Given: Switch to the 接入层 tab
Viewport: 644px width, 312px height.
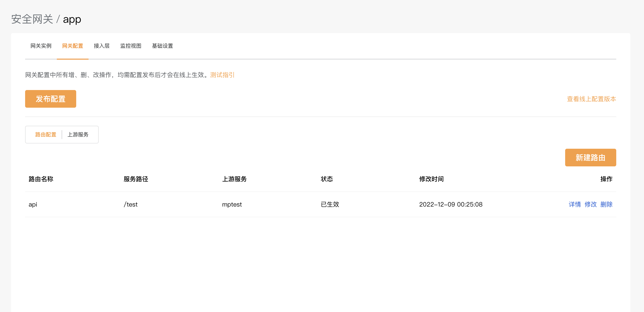Looking at the screenshot, I should 102,46.
